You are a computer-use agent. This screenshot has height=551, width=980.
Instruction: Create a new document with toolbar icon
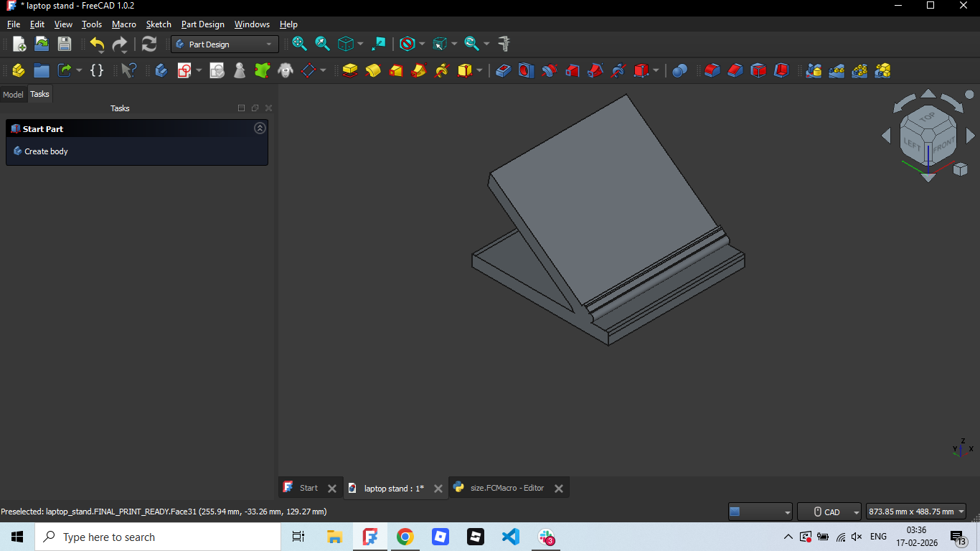(19, 44)
